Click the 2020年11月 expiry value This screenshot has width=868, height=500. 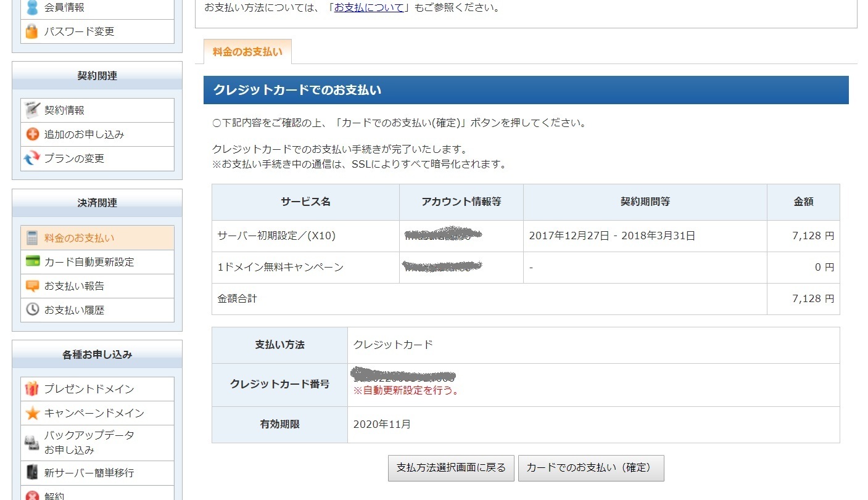point(382,424)
